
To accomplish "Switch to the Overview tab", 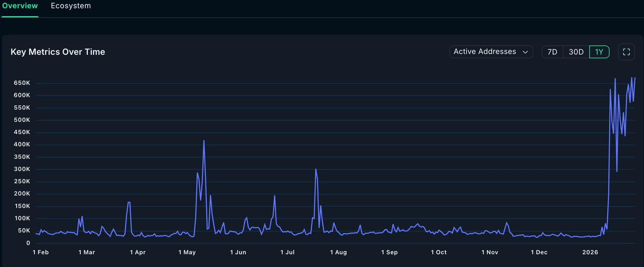I will coord(20,6).
